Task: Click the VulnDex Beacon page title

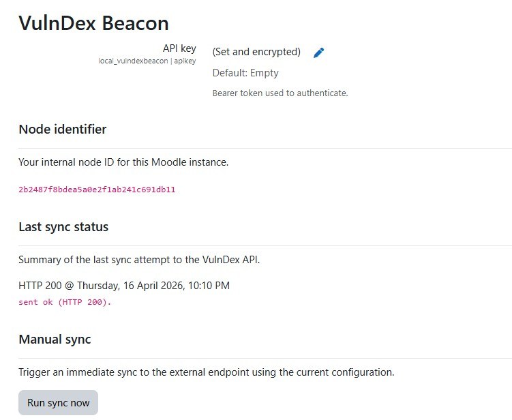Action: 93,23
